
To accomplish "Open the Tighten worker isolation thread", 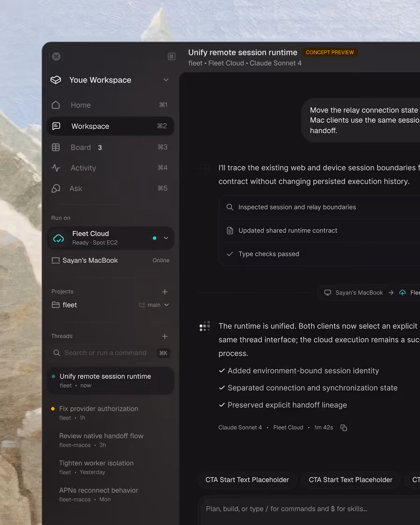I will tap(110, 467).
